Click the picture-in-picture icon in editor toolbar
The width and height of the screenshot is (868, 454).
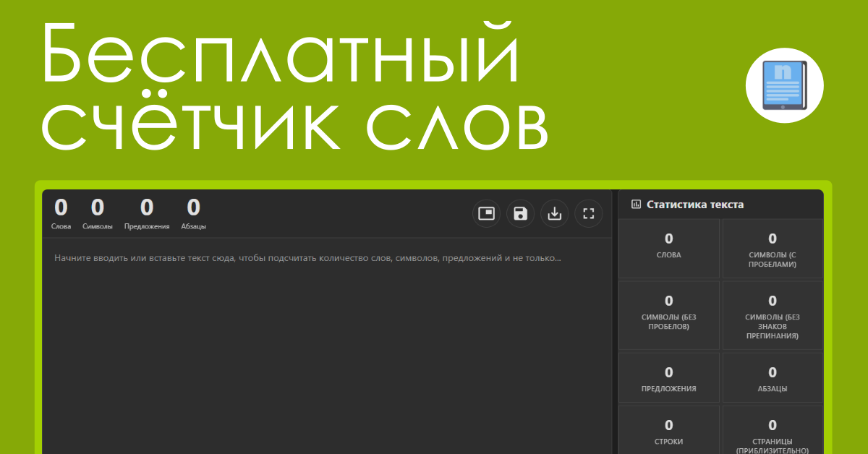point(486,213)
